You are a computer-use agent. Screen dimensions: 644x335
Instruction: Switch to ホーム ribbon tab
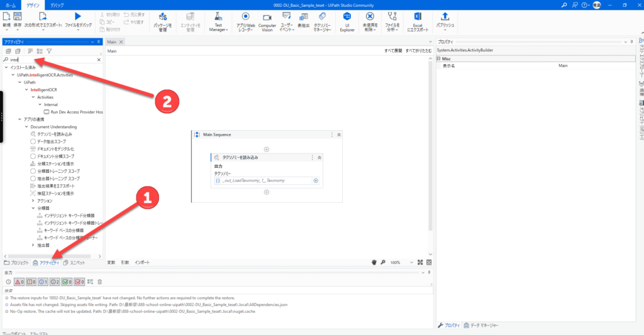click(x=11, y=5)
